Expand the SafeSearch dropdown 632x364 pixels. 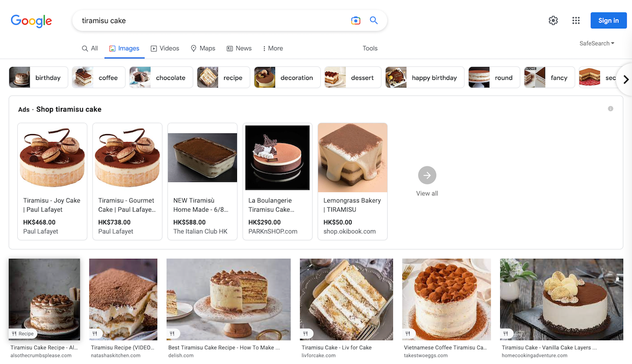coord(597,43)
